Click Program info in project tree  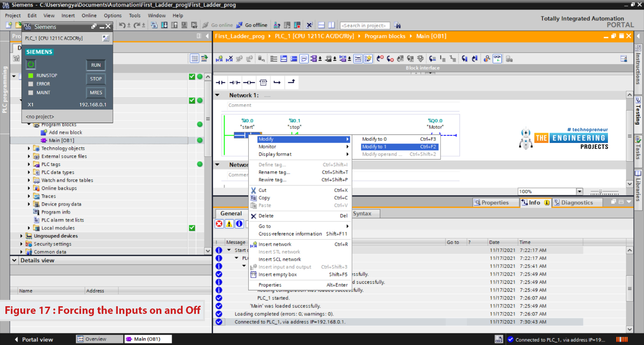[x=56, y=212]
